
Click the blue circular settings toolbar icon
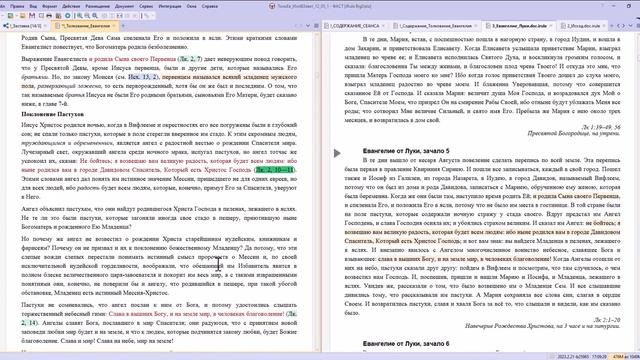(68, 16)
